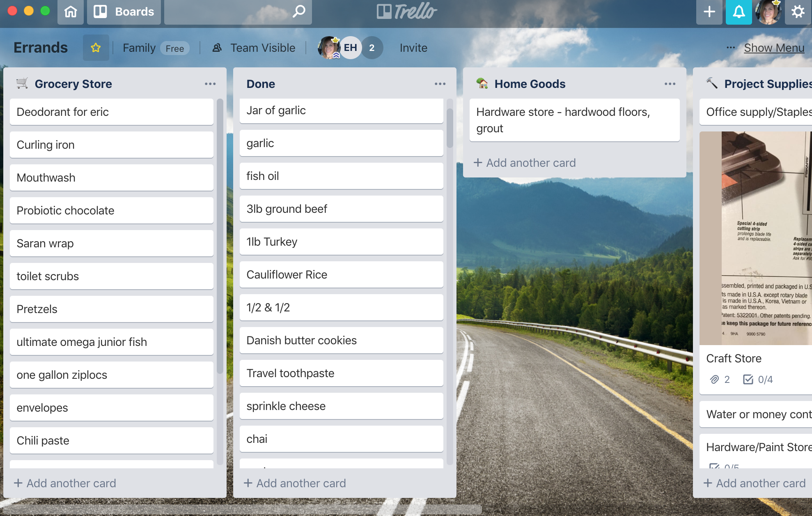Image resolution: width=812 pixels, height=516 pixels.
Task: Click the Craft Store card cover image
Action: (756, 238)
